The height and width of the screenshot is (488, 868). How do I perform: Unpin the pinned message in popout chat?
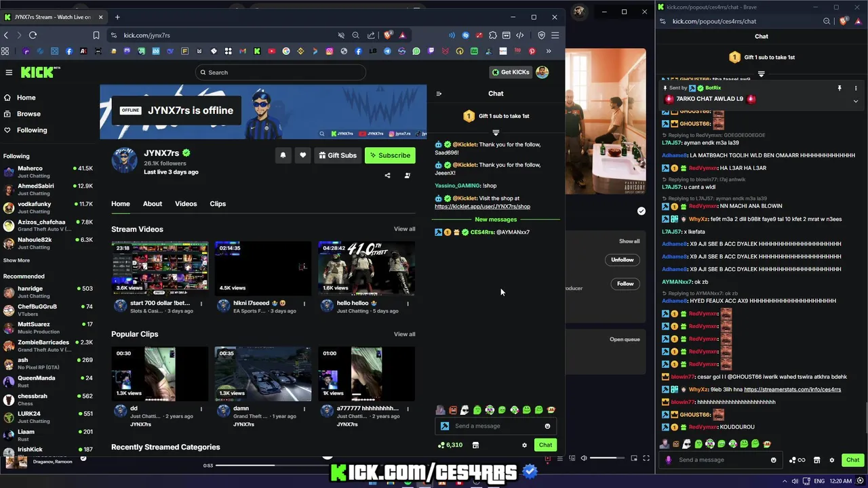(840, 88)
